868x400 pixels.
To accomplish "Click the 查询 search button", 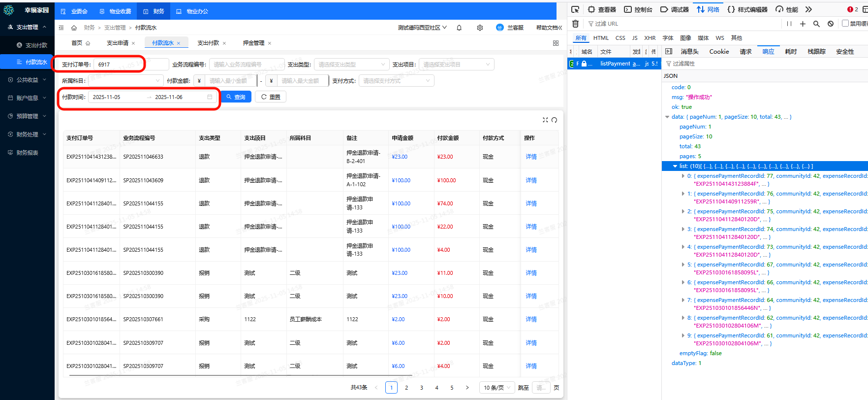I will 236,97.
